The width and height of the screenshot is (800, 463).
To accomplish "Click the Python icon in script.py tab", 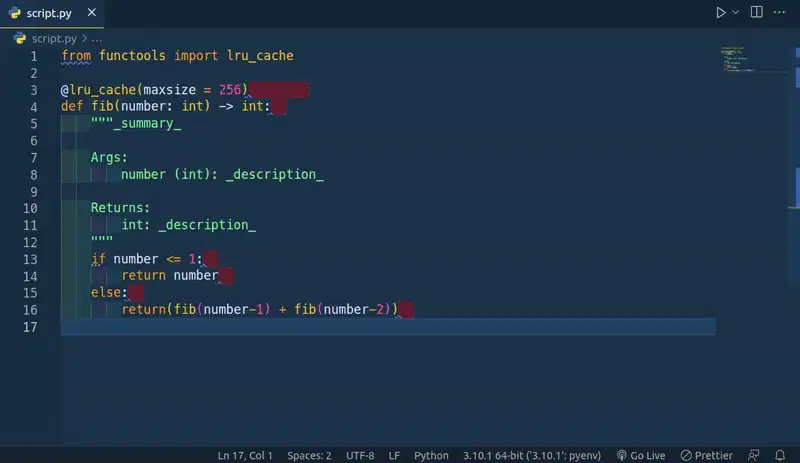I will tap(15, 13).
